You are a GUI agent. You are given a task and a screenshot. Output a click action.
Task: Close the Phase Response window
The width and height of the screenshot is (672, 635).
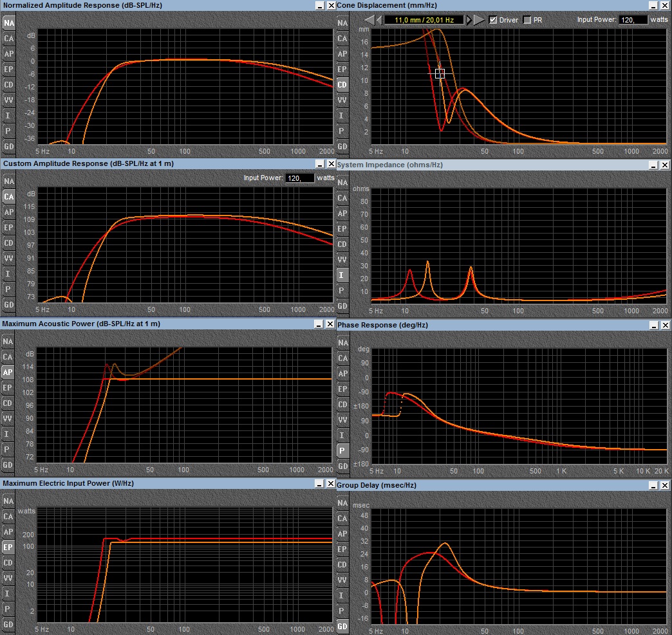point(665,325)
